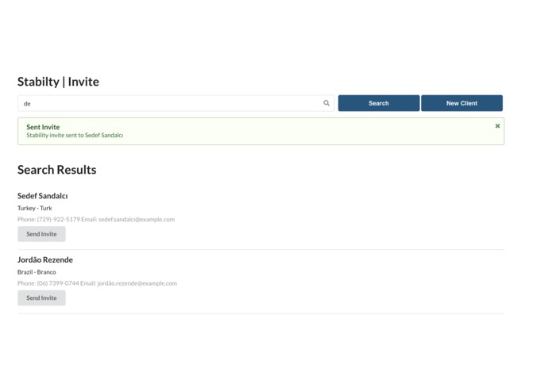Click the magnifier icon in search field
Image resolution: width=552 pixels, height=392 pixels.
pos(326,103)
